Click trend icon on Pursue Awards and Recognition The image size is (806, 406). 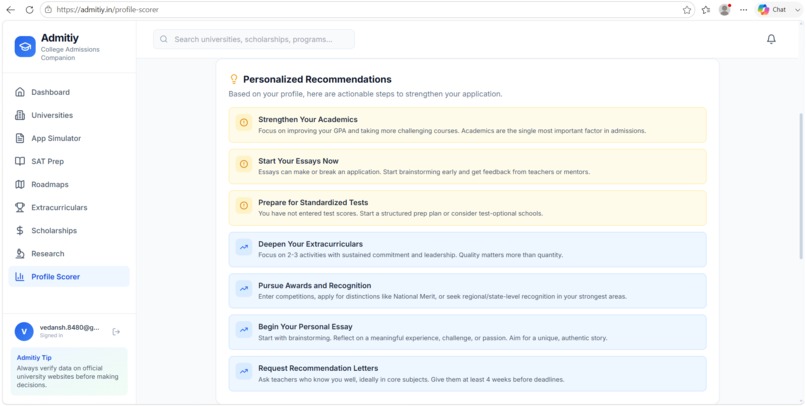[244, 288]
